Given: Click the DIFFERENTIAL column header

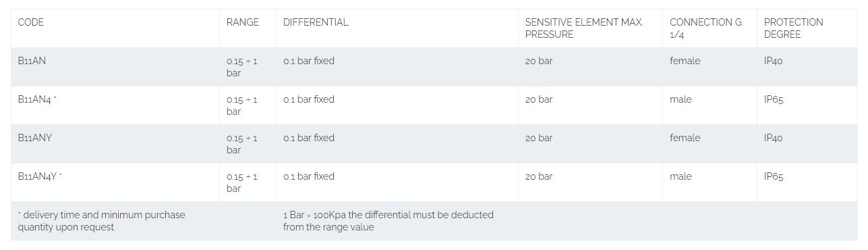Looking at the screenshot, I should tap(316, 22).
